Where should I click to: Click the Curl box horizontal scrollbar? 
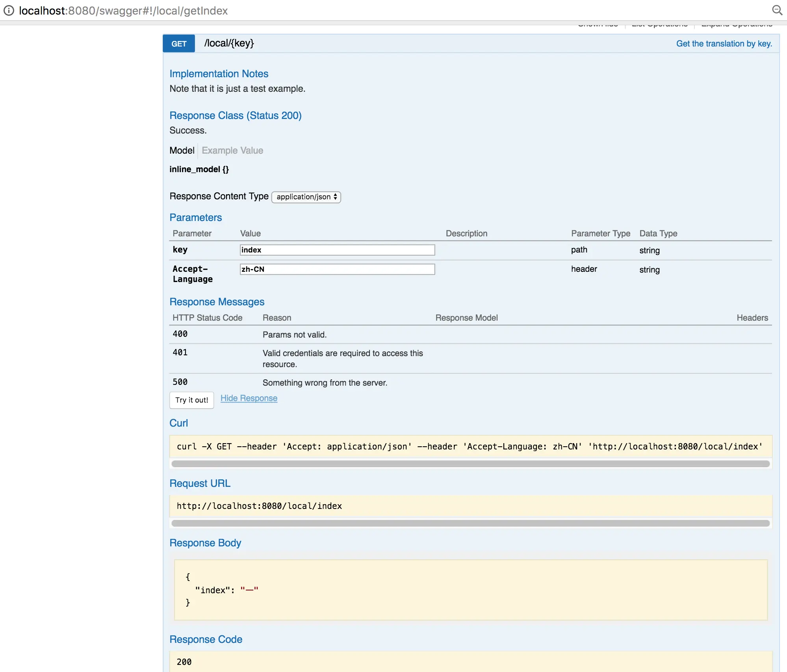[470, 464]
